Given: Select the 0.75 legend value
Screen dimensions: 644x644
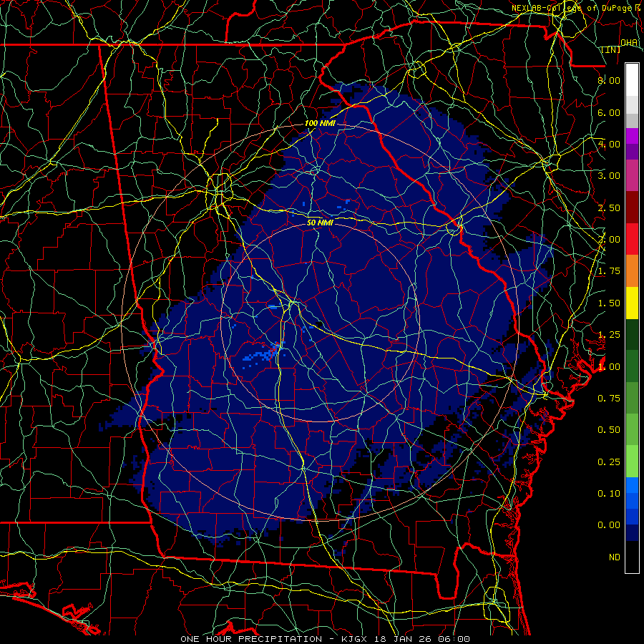Looking at the screenshot, I should pos(609,399).
